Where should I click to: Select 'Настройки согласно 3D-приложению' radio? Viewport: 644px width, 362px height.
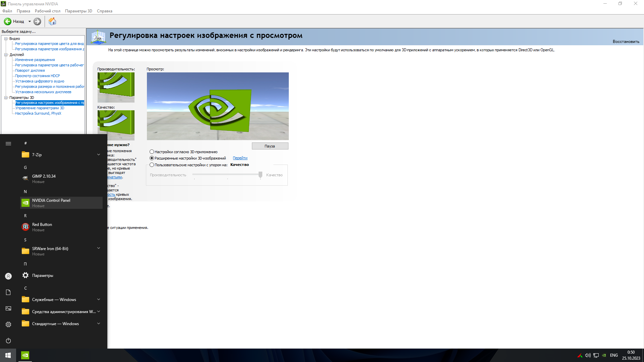point(152,152)
